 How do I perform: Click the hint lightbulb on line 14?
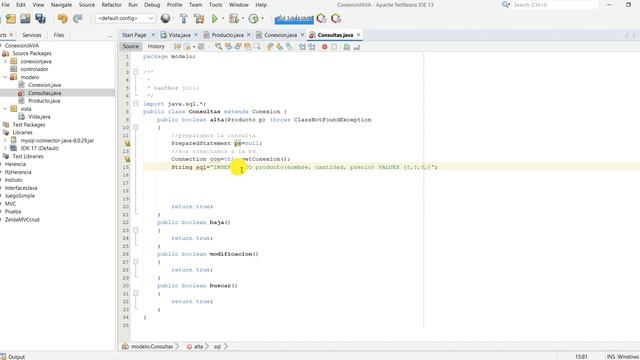127,159
